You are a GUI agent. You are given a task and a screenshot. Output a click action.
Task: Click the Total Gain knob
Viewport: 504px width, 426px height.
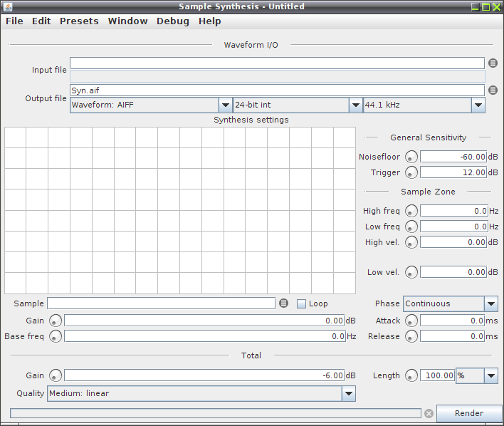pyautogui.click(x=56, y=375)
